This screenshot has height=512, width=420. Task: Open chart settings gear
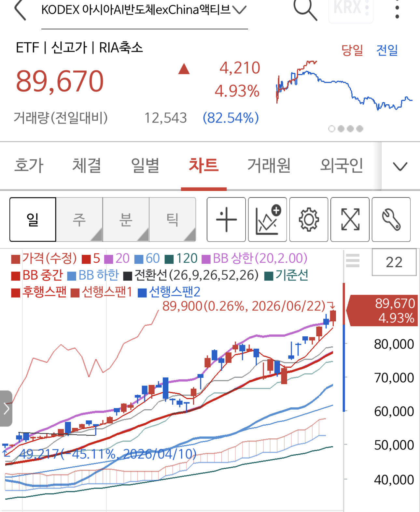[309, 219]
